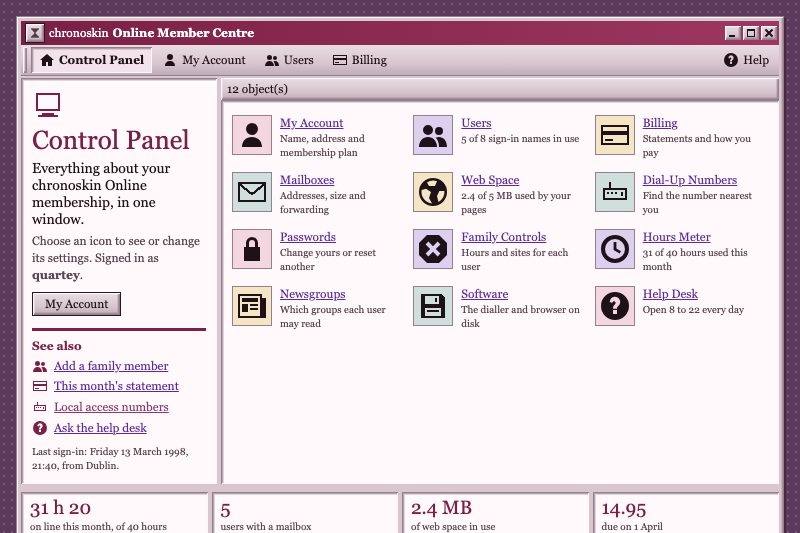
Task: Follow the Software link
Action: (x=484, y=294)
